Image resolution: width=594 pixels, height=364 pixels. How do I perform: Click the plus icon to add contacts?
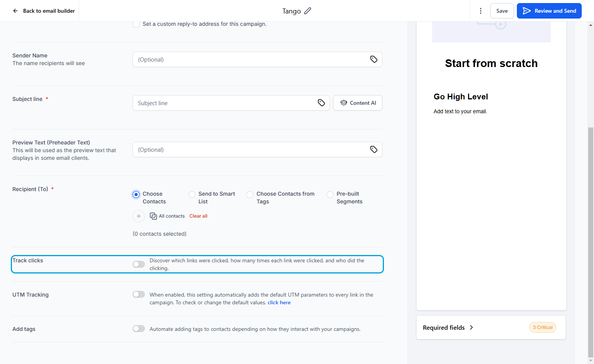139,216
